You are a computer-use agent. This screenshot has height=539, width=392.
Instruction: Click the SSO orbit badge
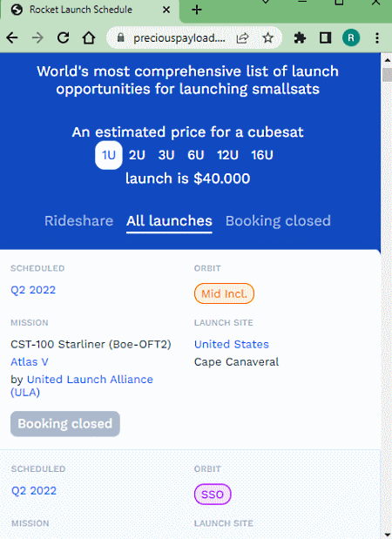213,495
